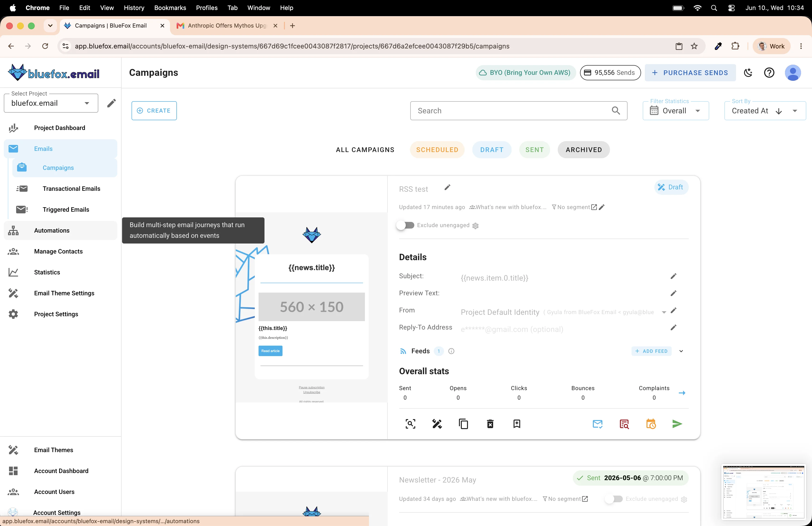
Task: Edit the From identity pencil
Action: [673, 310]
